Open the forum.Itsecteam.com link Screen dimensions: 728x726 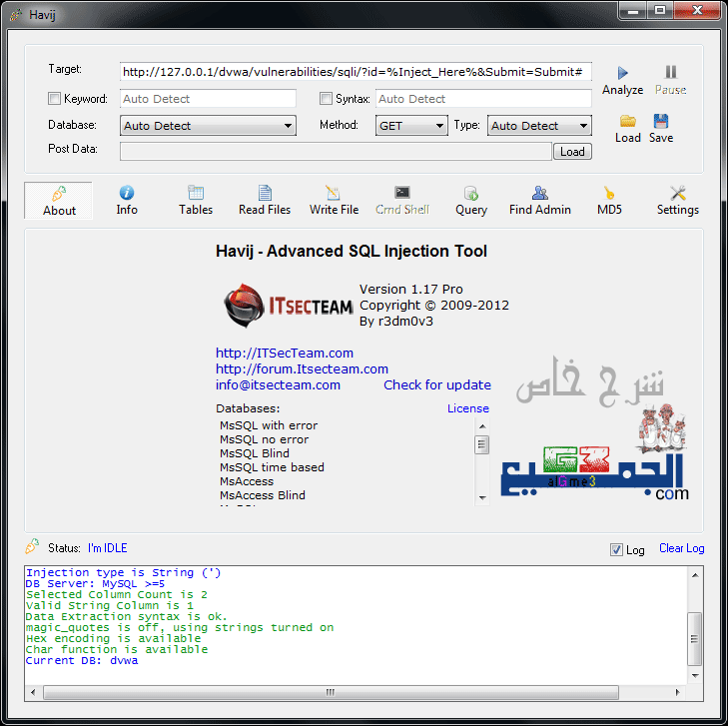302,369
